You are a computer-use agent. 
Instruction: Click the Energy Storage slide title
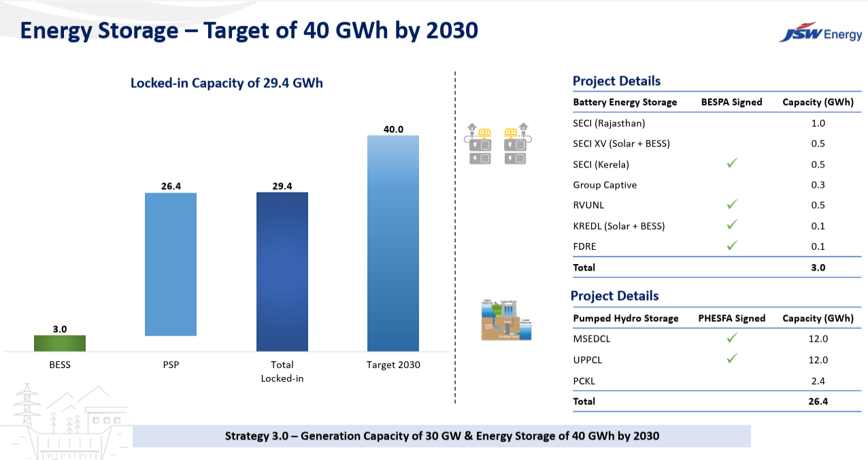[x=249, y=31]
